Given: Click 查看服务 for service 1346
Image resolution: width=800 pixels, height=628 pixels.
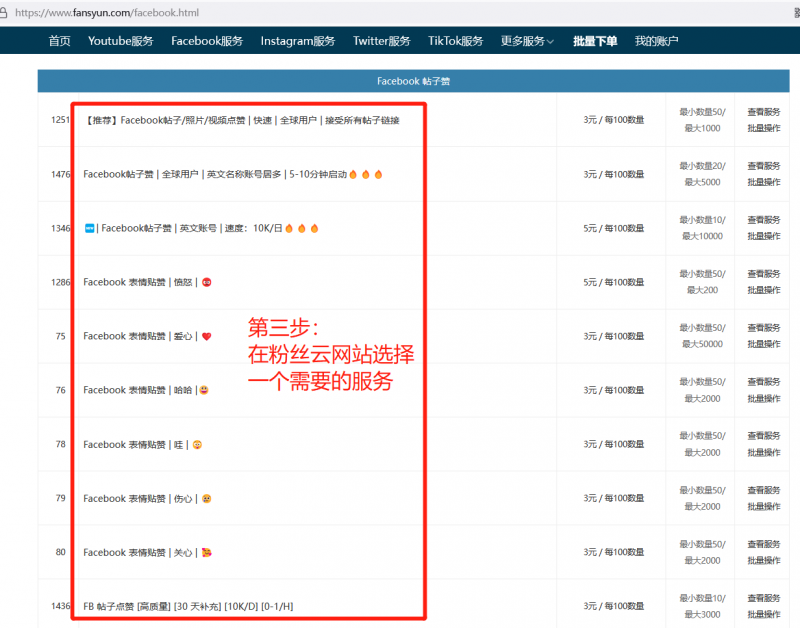Looking at the screenshot, I should [x=764, y=220].
